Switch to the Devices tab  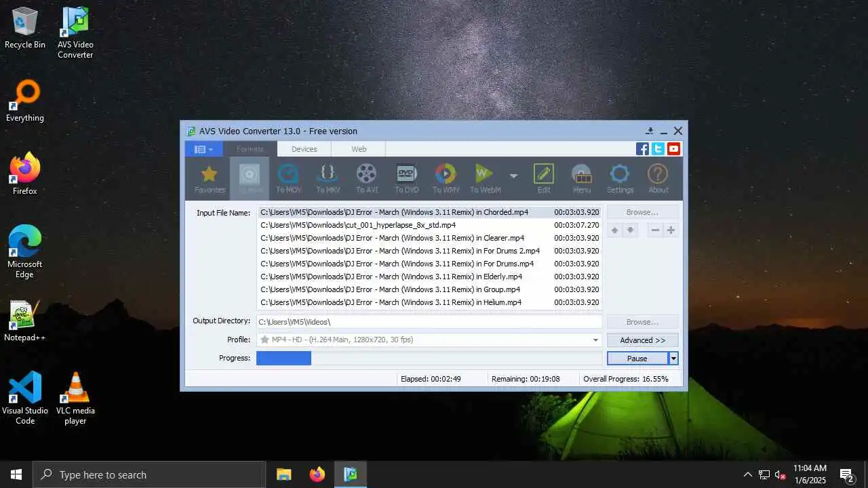point(304,149)
